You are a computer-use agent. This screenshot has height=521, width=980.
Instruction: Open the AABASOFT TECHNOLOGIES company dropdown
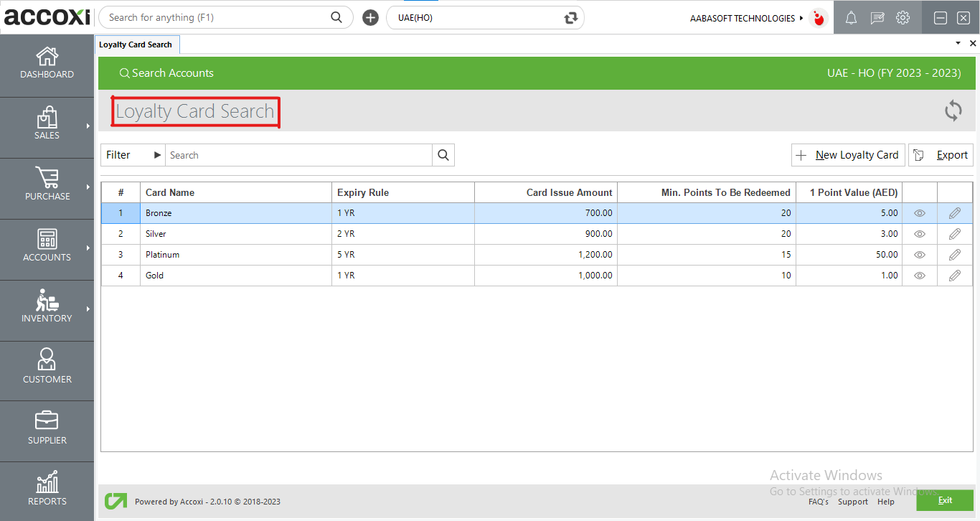click(747, 18)
